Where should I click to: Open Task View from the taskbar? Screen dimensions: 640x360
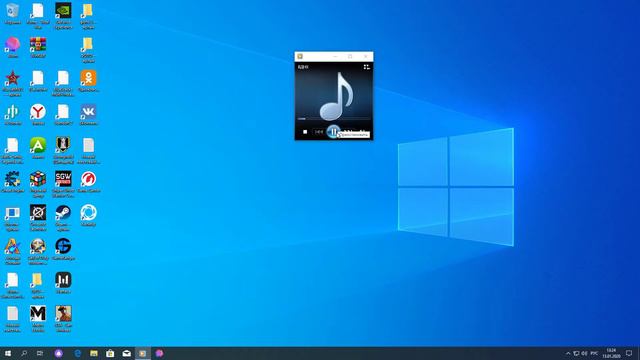point(40,353)
